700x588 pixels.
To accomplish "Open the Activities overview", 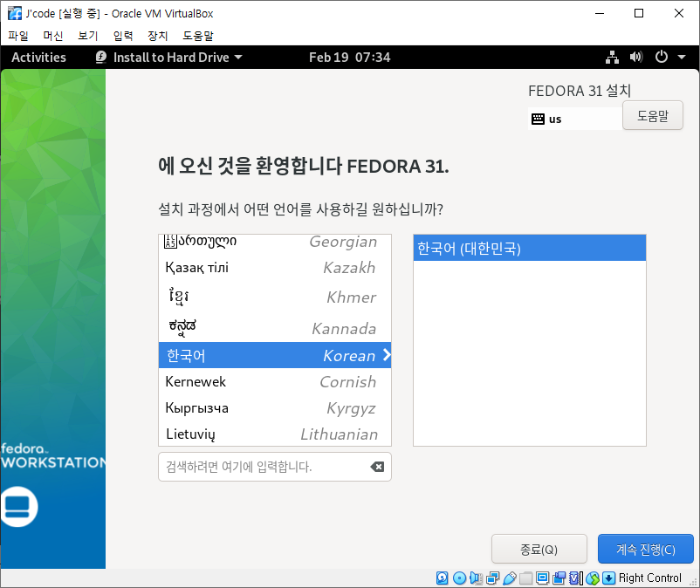I will pyautogui.click(x=38, y=57).
